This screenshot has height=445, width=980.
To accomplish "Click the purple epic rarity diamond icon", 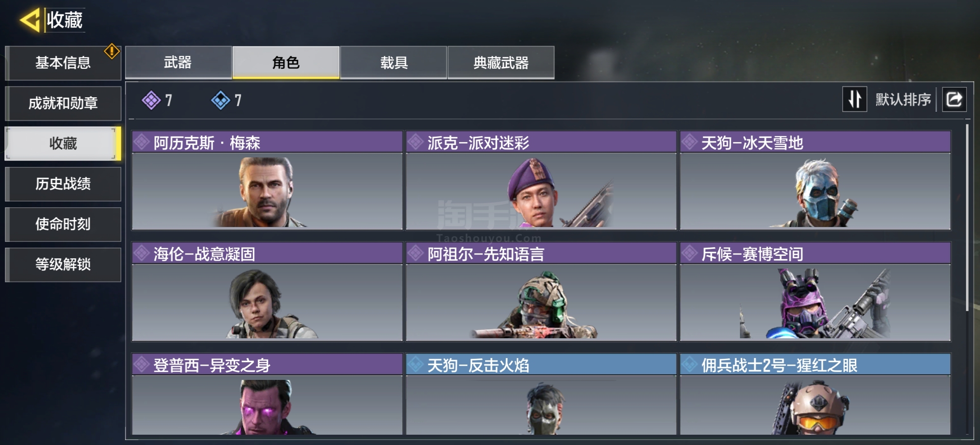I will tap(151, 100).
